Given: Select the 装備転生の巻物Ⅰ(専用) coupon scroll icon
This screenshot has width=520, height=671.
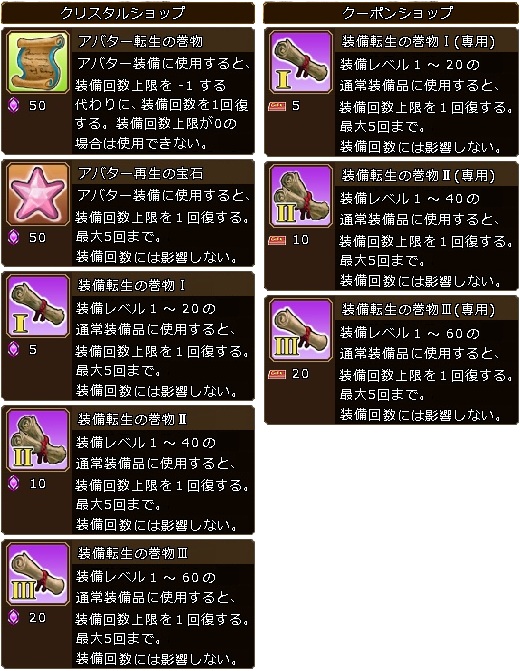Looking at the screenshot, I should coord(300,62).
